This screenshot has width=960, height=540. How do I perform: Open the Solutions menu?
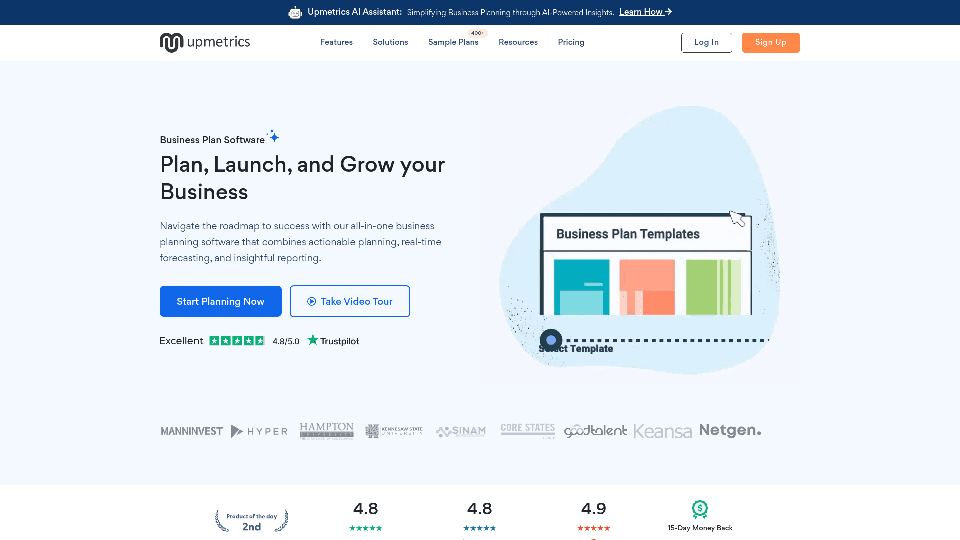(x=390, y=42)
